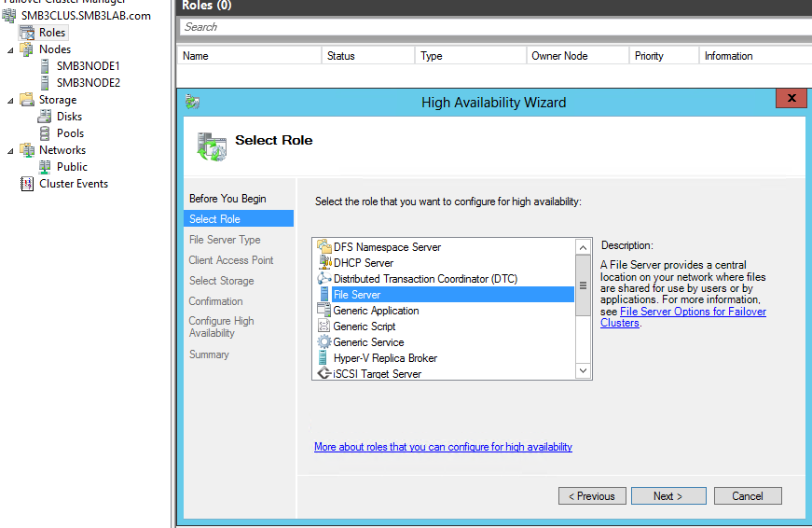The width and height of the screenshot is (812, 528).
Task: Collapse the Nodes tree branch
Action: (10, 50)
